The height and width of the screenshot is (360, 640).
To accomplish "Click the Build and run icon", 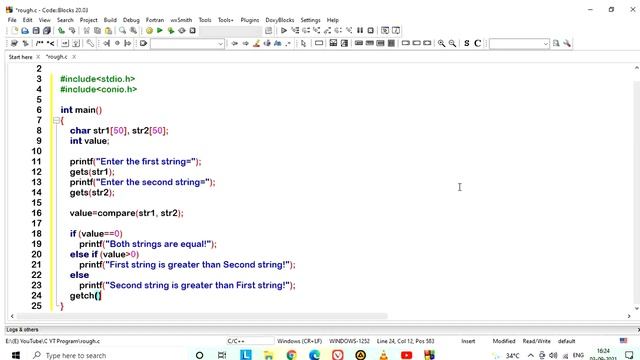I will (x=171, y=31).
